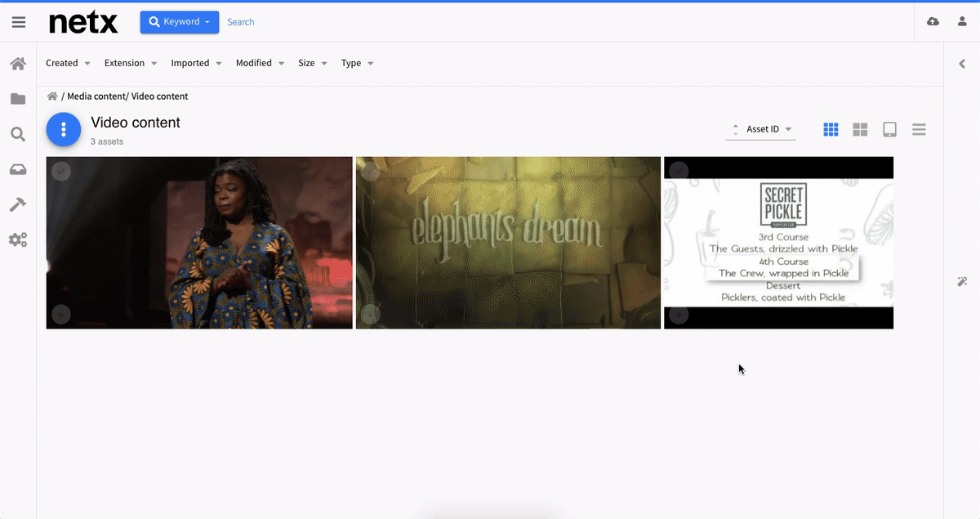Expand the Extension filter dropdown
This screenshot has width=980, height=519.
(131, 63)
